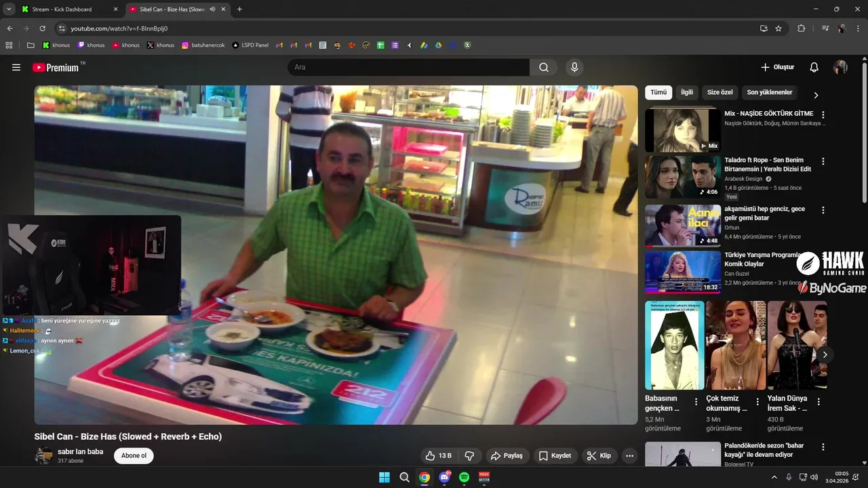This screenshot has width=868, height=488.
Task: Bookmark this page with the star
Action: click(778, 28)
